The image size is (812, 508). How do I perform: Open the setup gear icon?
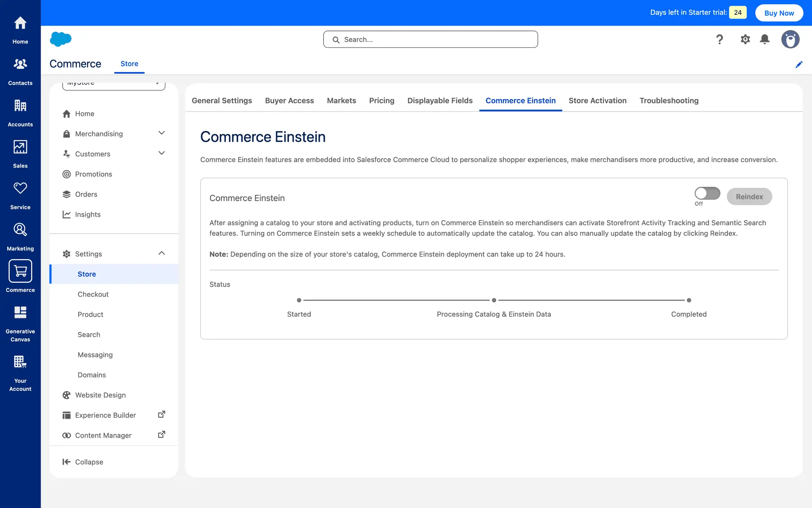pos(745,39)
